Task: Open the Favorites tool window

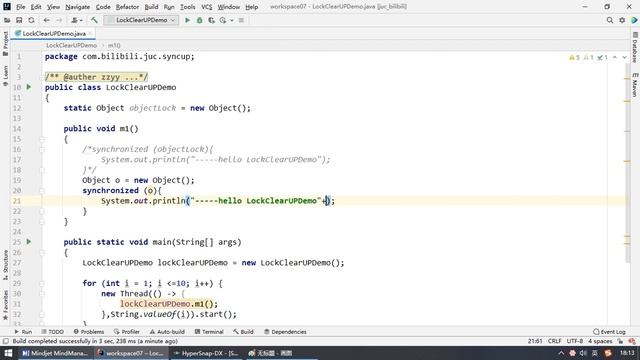Action: [5, 304]
